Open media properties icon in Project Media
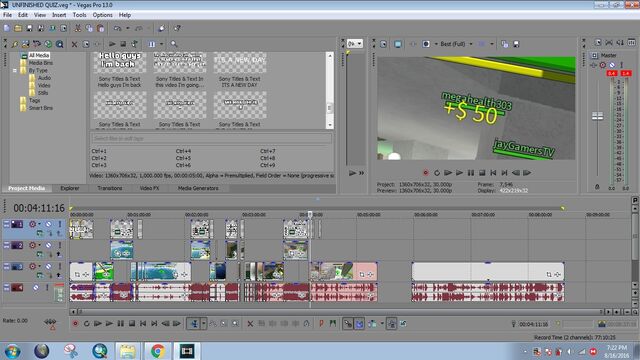The image size is (640, 360). tap(86, 44)
